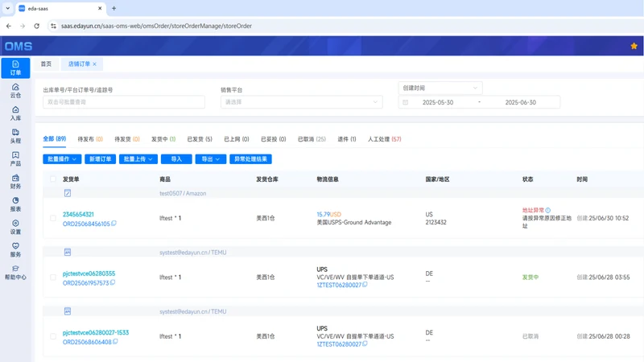Click the 导入 button

click(176, 158)
